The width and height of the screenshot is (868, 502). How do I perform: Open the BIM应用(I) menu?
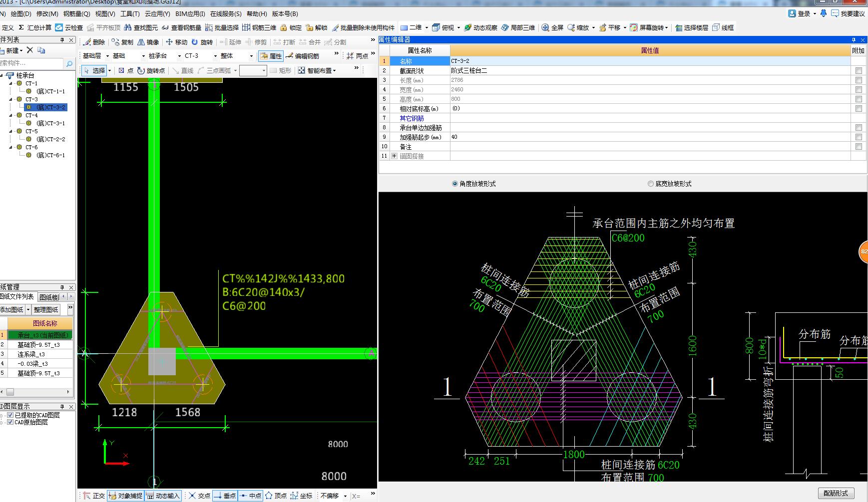click(x=190, y=13)
